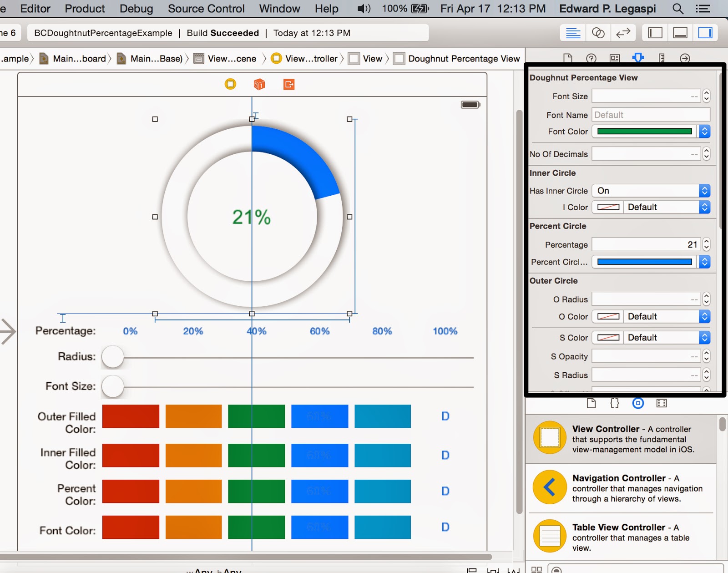Open Notification Center from menu bar
Screen dimensions: 728x573
coord(703,9)
